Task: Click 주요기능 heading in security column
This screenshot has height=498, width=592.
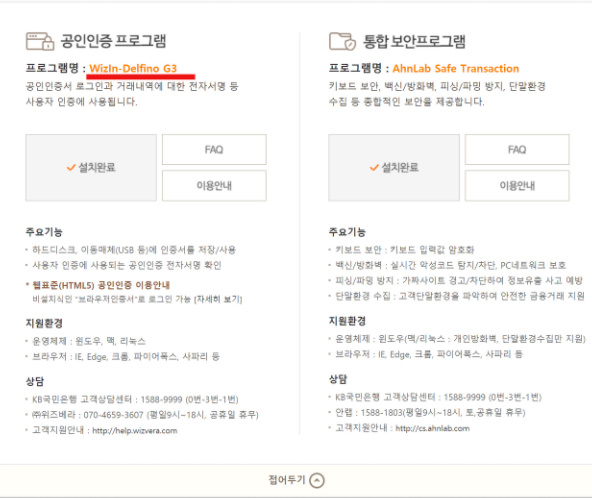Action: 347,232
